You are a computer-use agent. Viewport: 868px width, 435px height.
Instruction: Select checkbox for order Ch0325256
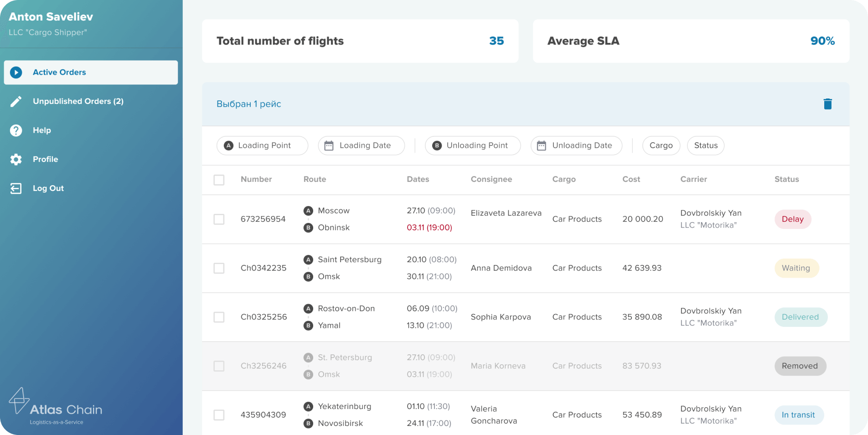click(219, 317)
